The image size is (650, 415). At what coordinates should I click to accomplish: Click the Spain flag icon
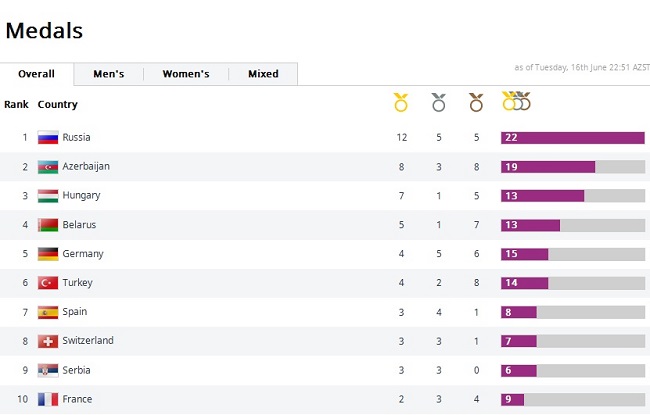coord(48,312)
